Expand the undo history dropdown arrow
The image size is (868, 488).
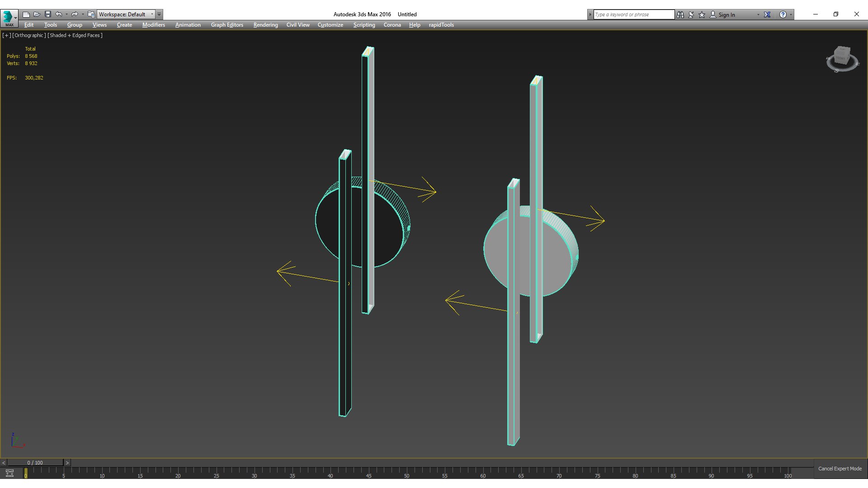click(x=66, y=14)
